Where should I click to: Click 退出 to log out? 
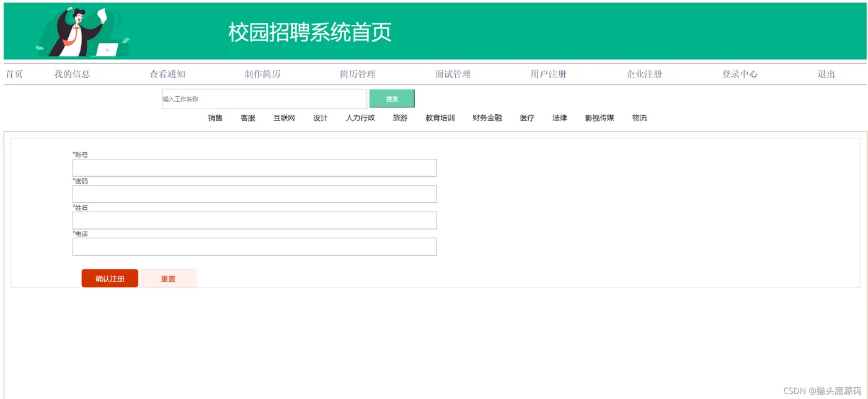(826, 74)
